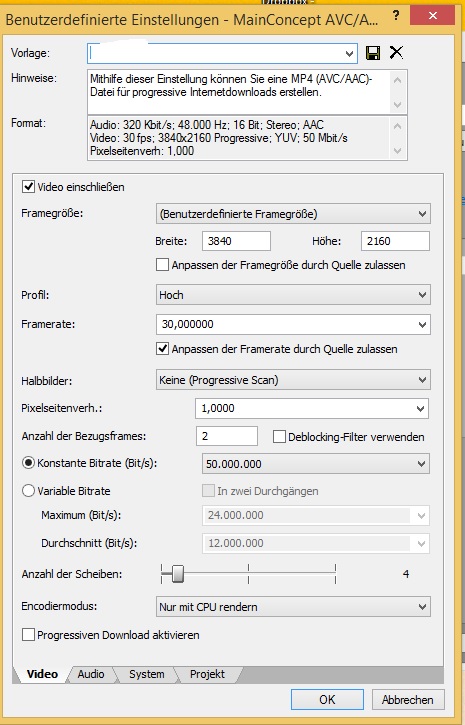Close the settings dialog window
The image size is (465, 725).
tap(433, 16)
